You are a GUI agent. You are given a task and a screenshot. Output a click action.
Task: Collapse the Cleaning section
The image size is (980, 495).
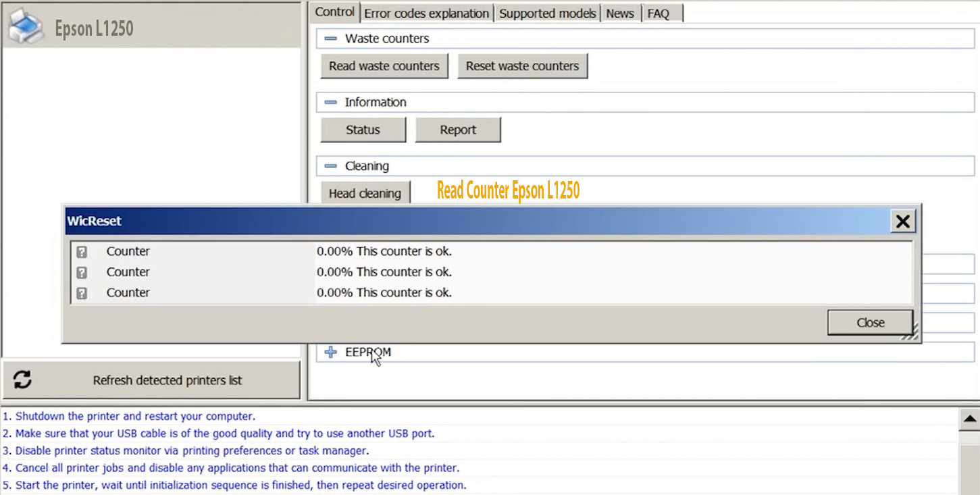330,166
